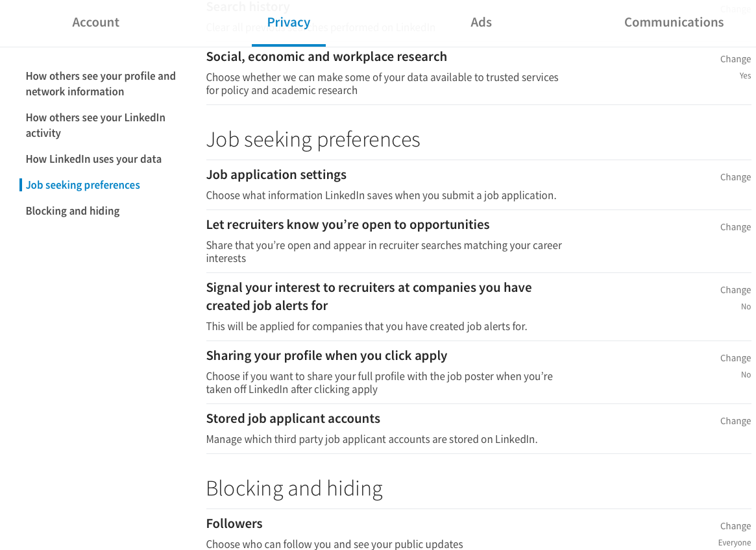Open 'How others see your profile and network information'
Viewport: 756px width, 550px height.
[101, 84]
